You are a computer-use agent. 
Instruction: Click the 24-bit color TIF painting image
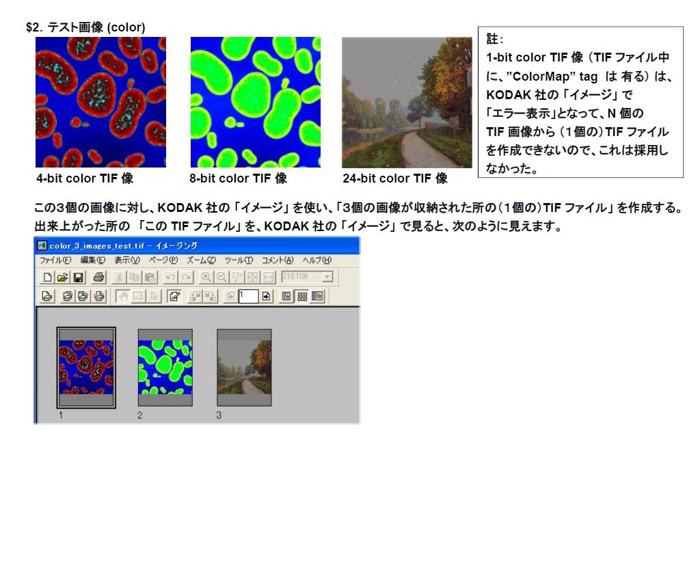coord(407,103)
